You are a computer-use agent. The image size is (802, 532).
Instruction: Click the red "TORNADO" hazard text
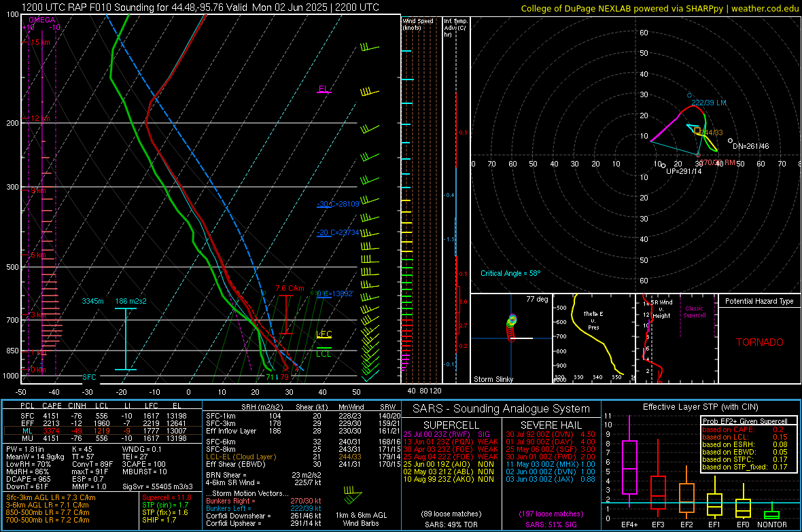[x=760, y=342]
